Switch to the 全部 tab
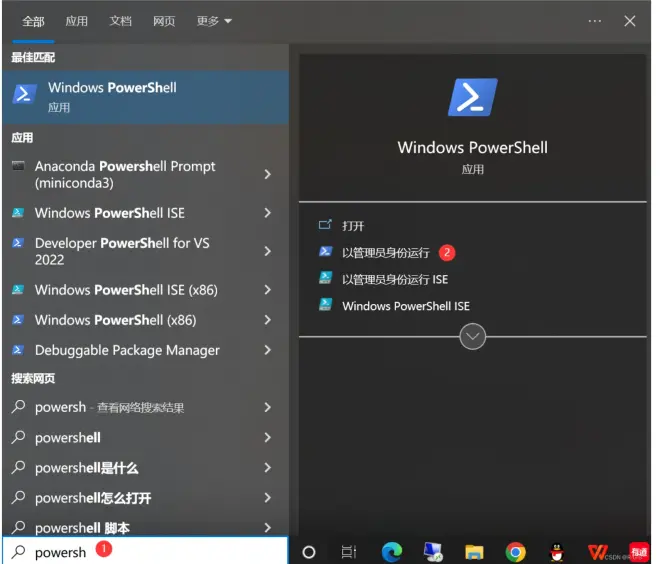This screenshot has height=564, width=660. 33,21
